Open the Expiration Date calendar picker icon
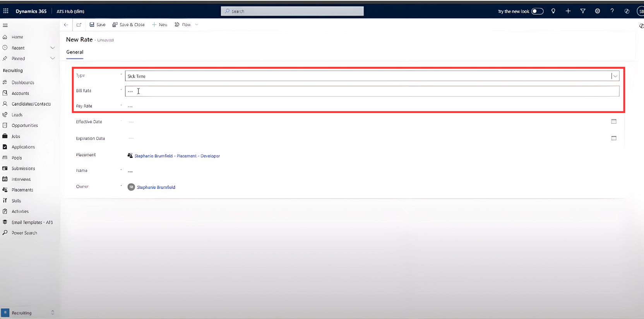The width and height of the screenshot is (644, 319). click(614, 138)
